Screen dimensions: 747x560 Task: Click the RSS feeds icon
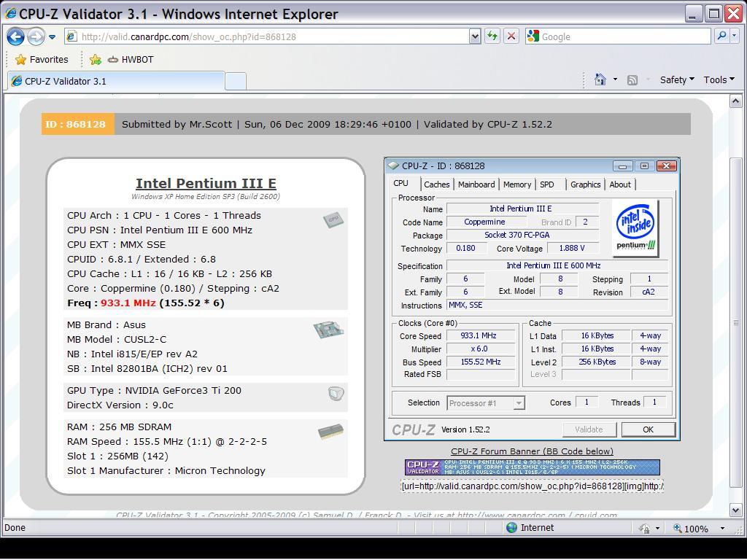[x=632, y=80]
